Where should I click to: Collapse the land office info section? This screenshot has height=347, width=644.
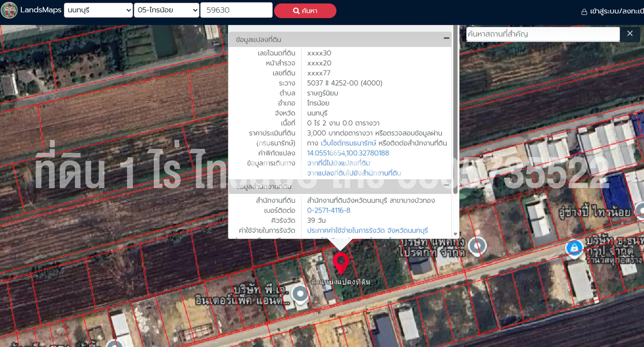point(446,185)
